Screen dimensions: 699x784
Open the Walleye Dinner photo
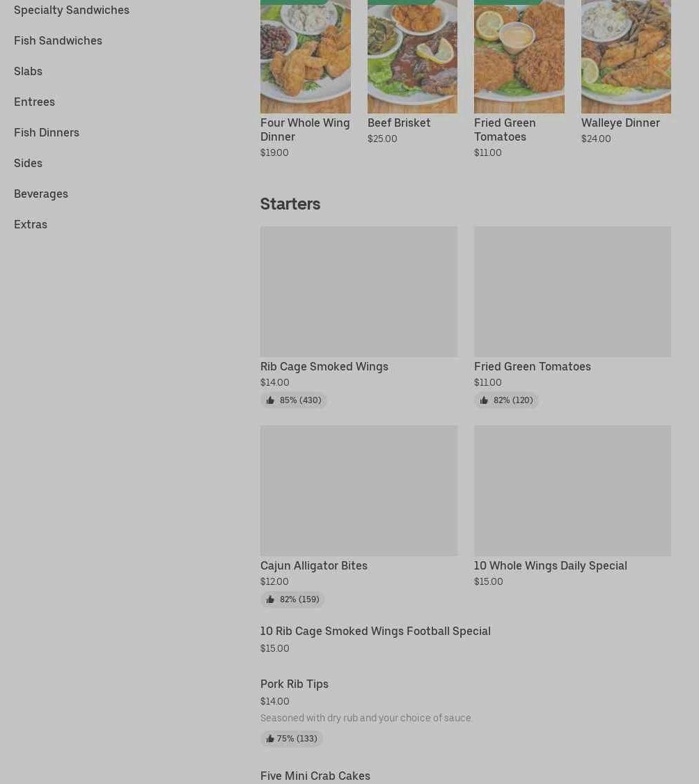click(626, 56)
